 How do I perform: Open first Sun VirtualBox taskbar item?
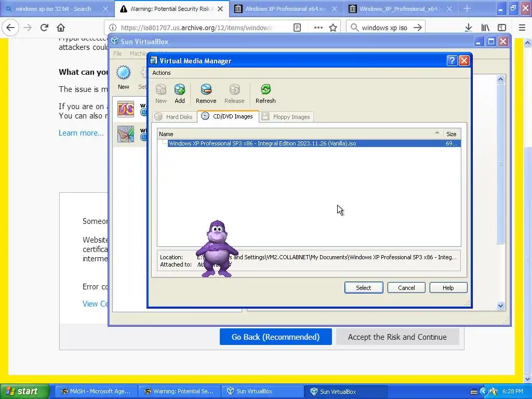262,391
